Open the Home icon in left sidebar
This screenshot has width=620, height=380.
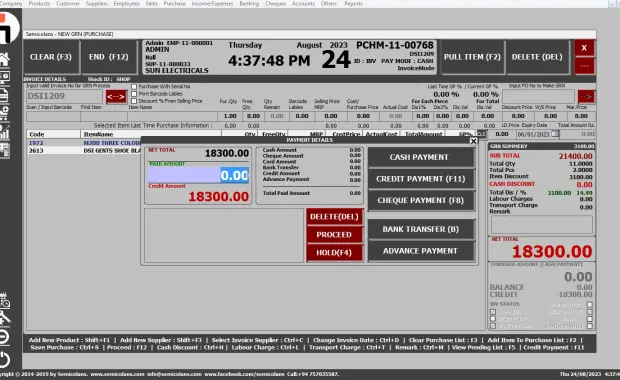pos(4,59)
